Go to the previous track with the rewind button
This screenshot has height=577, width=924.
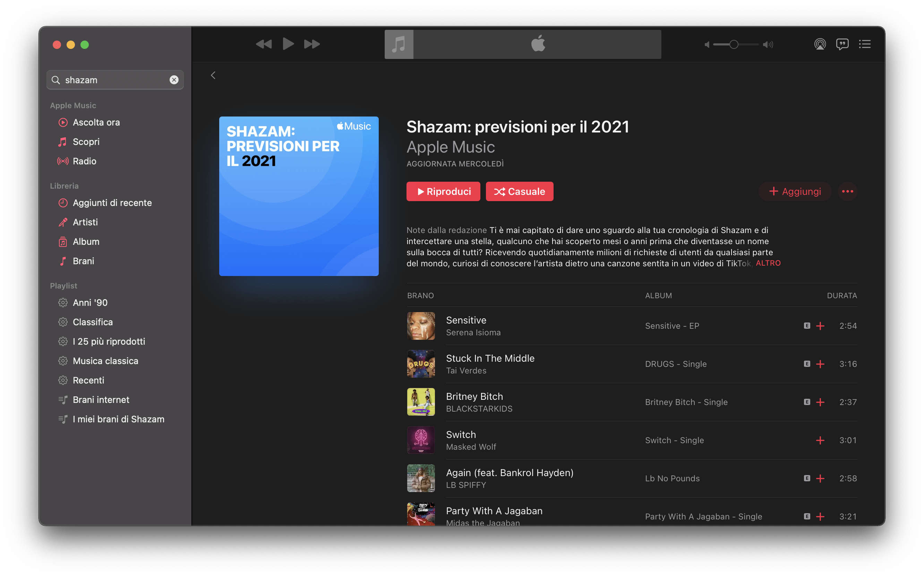(x=264, y=44)
